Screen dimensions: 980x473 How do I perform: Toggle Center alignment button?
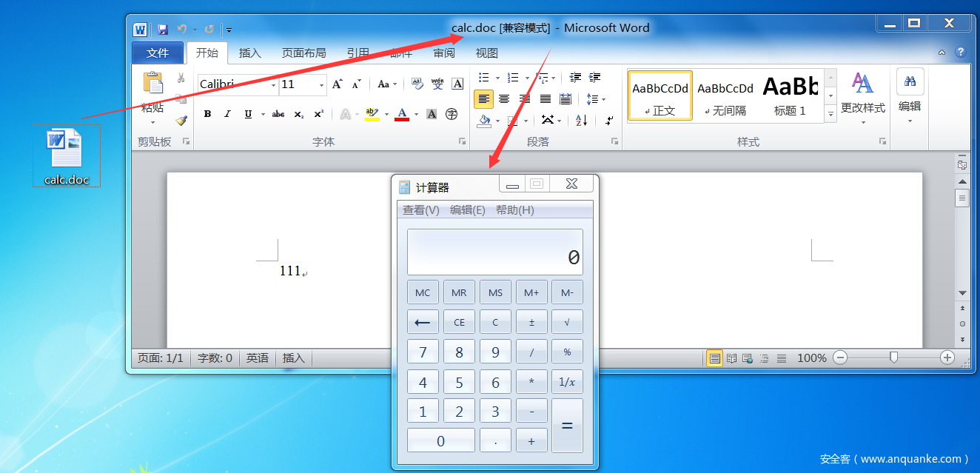pyautogui.click(x=504, y=98)
